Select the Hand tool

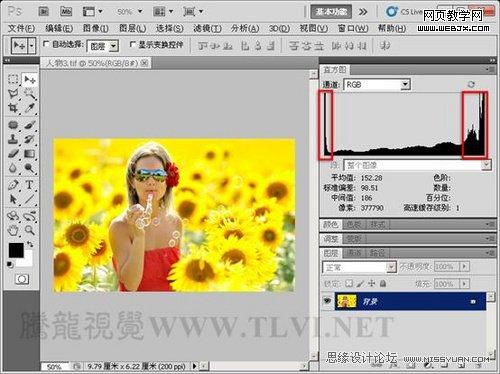pyautogui.click(x=13, y=230)
